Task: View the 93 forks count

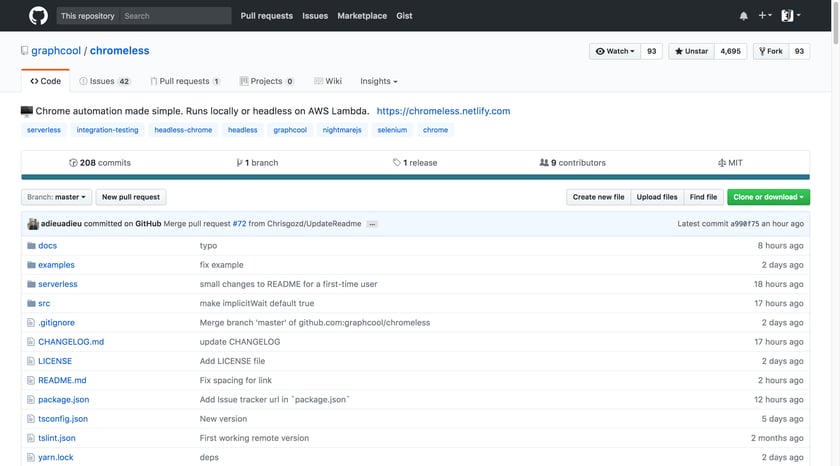Action: coord(799,51)
